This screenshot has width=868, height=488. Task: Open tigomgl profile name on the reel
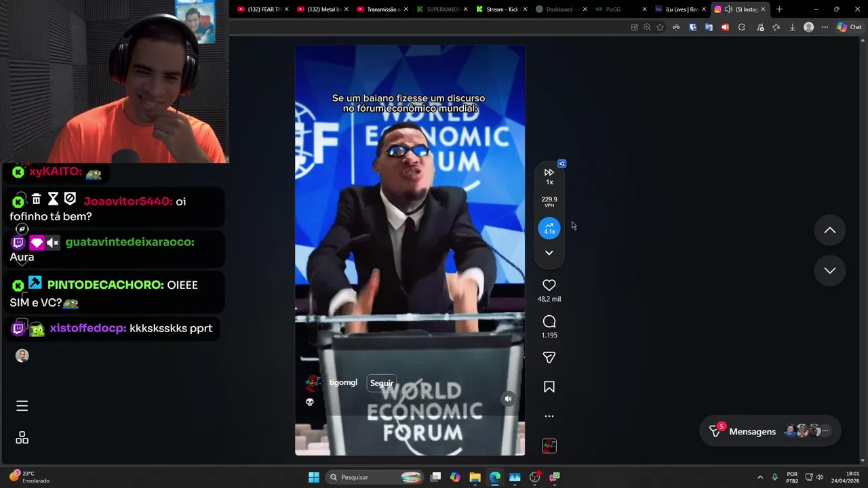click(x=343, y=383)
